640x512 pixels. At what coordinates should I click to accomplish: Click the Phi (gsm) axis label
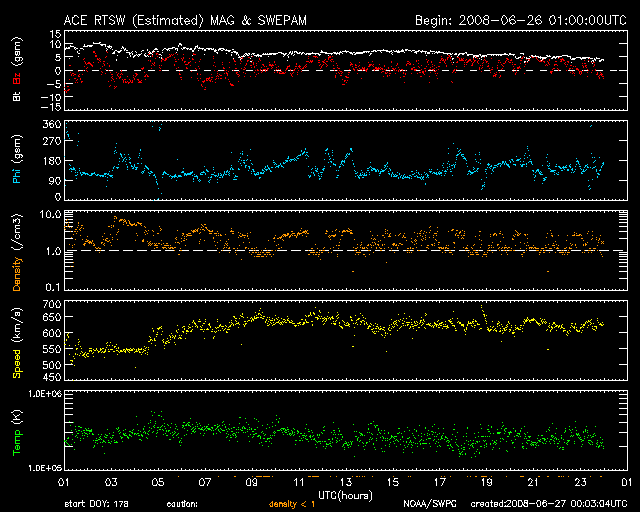tap(16, 162)
